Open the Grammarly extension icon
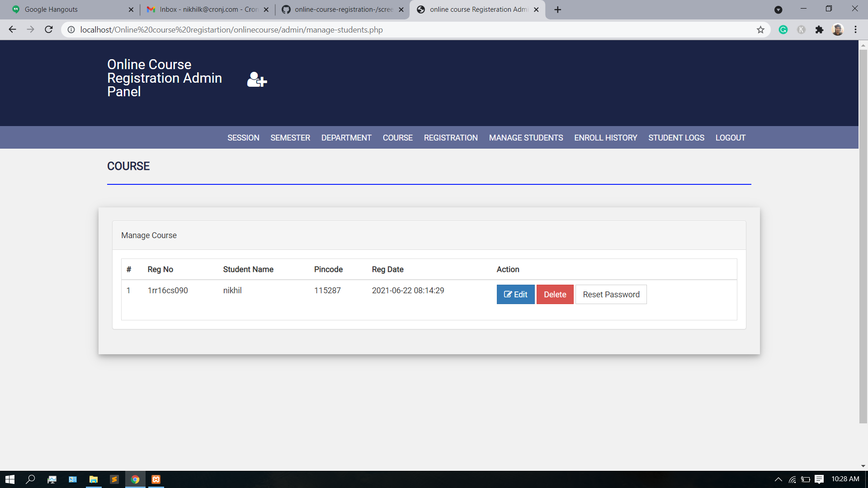Viewport: 868px width, 488px height. (783, 30)
